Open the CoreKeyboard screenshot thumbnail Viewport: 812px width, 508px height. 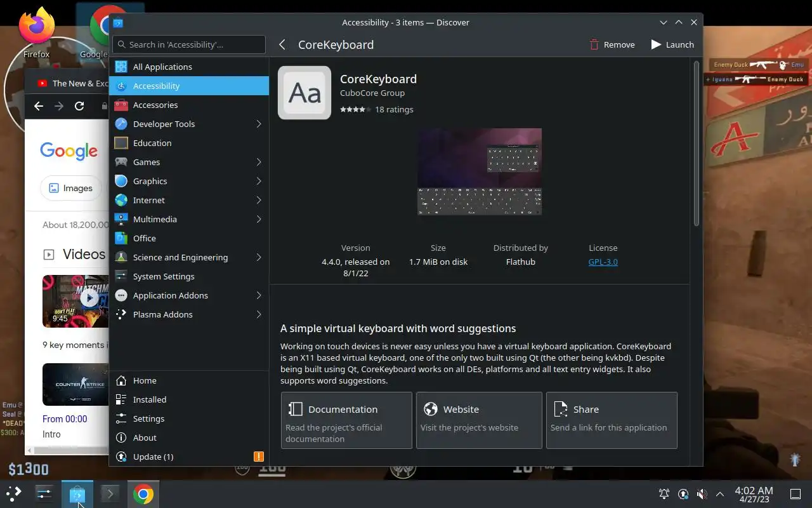[x=480, y=171]
